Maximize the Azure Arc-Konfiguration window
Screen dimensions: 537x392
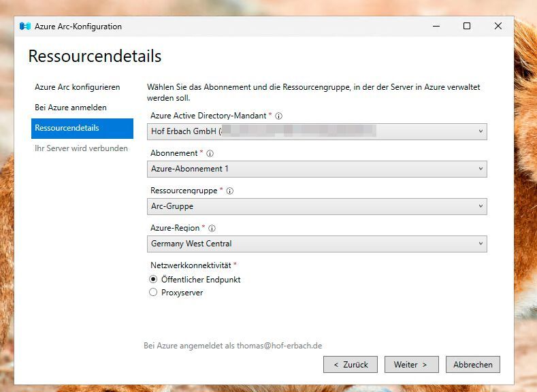point(466,26)
